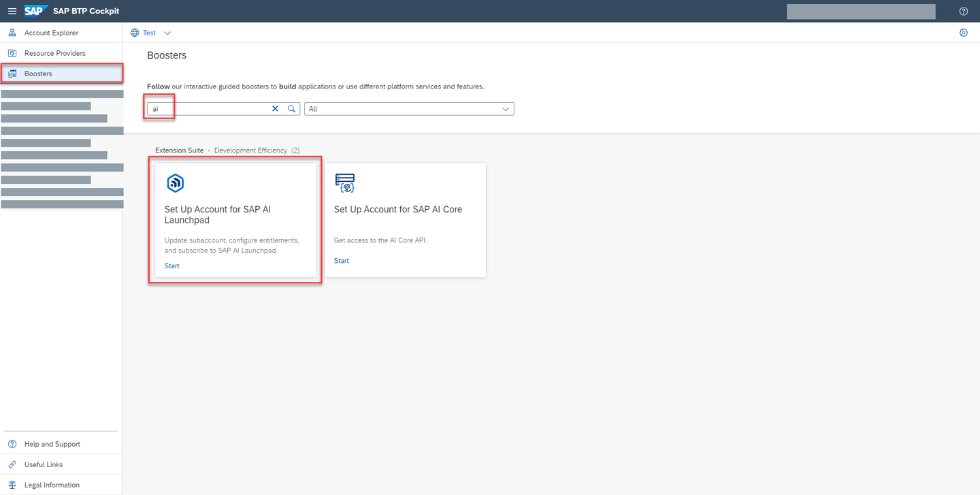Start the SAP AI Core booster
This screenshot has width=980, height=495.
342,261
